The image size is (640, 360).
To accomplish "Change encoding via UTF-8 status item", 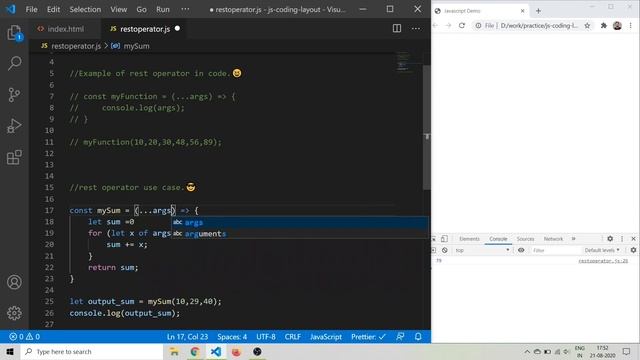I will pyautogui.click(x=266, y=337).
